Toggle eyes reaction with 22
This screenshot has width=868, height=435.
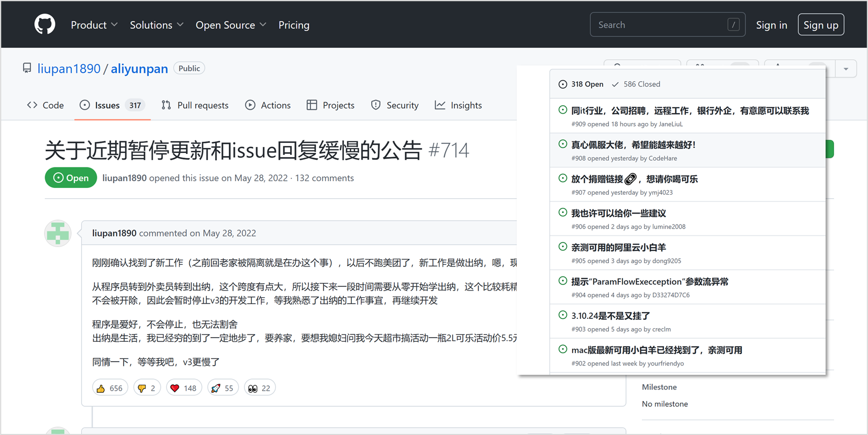point(260,388)
